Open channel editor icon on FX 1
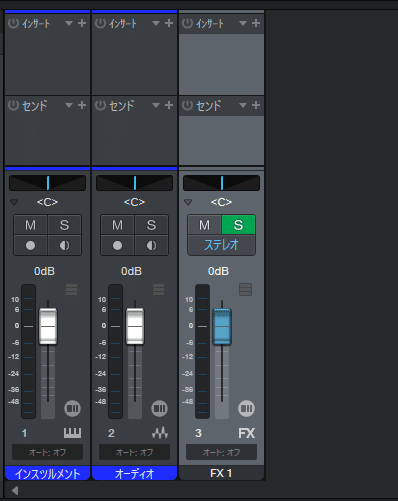Image resolution: width=398 pixels, height=501 pixels. (x=246, y=408)
